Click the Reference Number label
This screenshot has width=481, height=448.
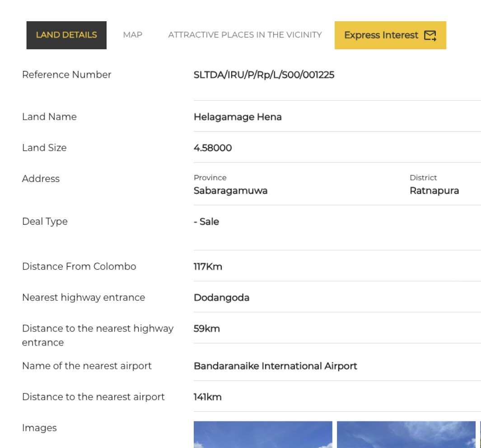click(66, 75)
